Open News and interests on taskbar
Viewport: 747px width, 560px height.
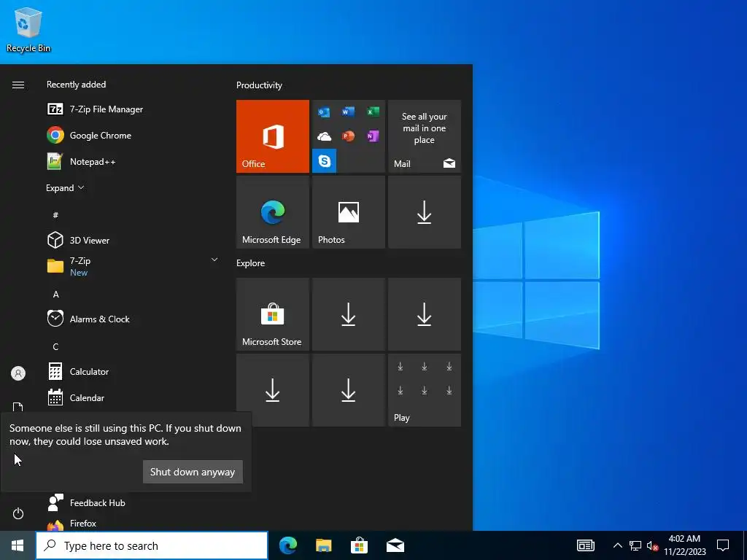pos(586,545)
